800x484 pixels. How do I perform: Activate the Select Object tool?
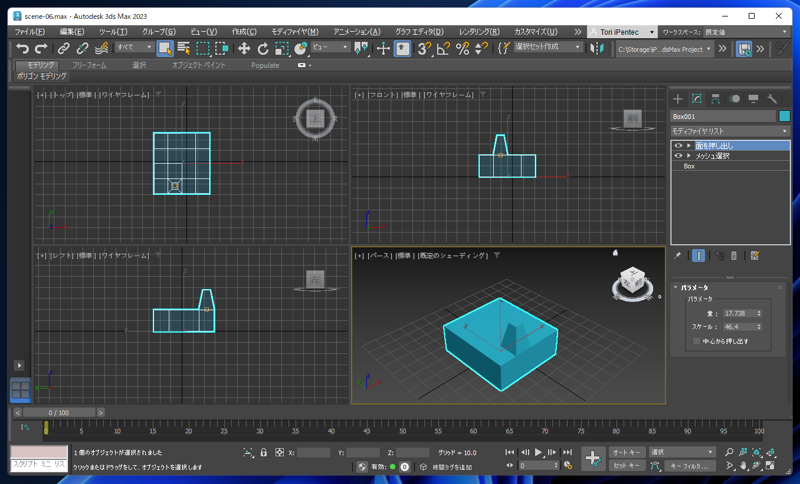[x=165, y=49]
